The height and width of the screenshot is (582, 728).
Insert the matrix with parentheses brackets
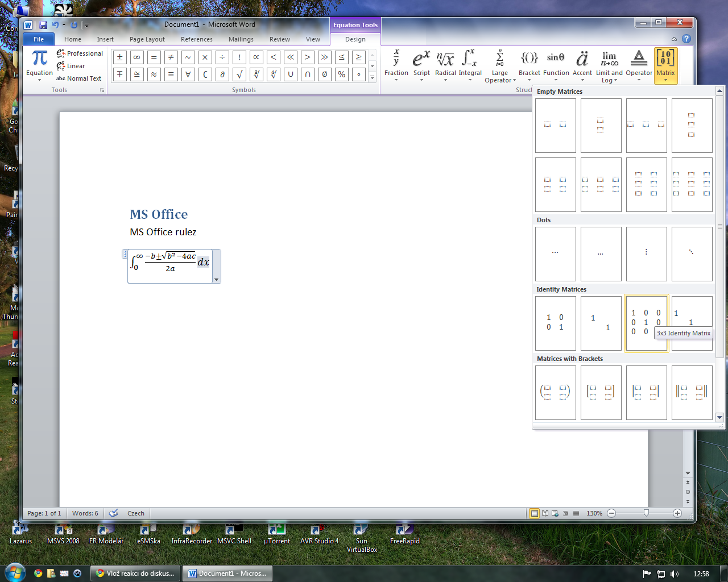point(556,392)
